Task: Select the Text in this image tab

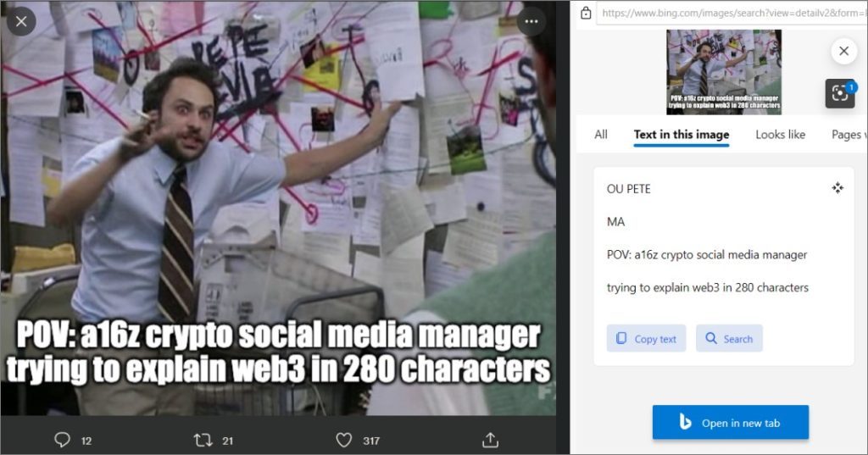Action: [682, 135]
